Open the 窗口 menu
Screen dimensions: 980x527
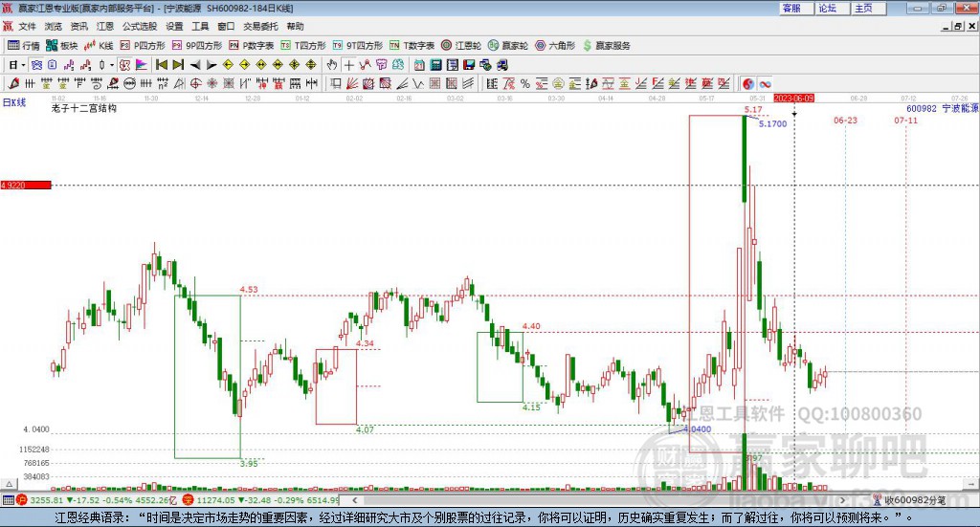point(226,26)
